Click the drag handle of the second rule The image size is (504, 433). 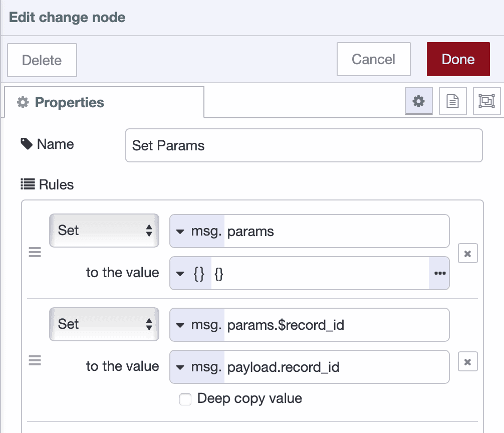(35, 360)
